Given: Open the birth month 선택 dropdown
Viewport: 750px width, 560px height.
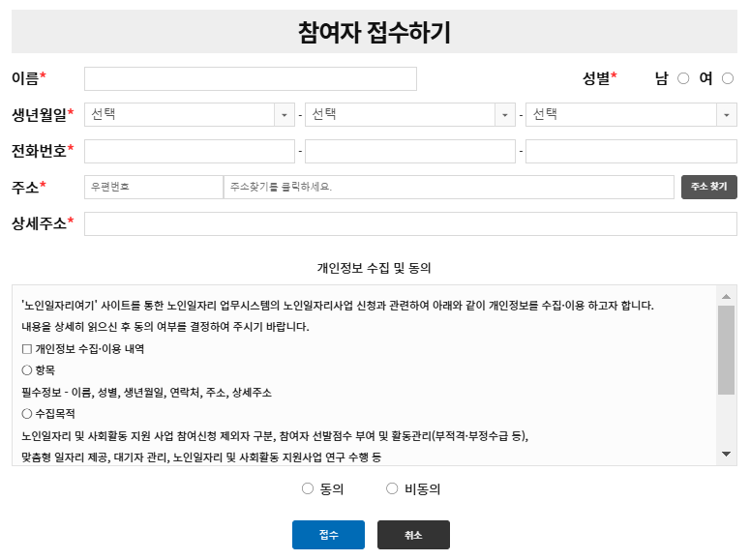Looking at the screenshot, I should click(x=410, y=115).
